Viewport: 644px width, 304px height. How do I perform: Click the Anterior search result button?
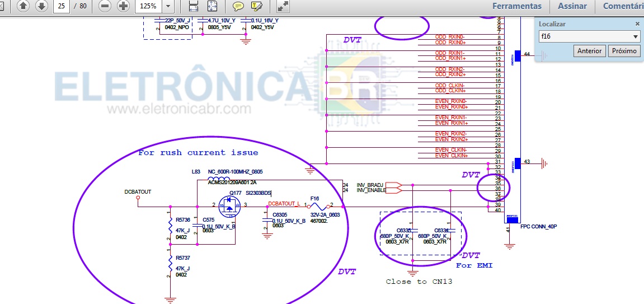[589, 51]
